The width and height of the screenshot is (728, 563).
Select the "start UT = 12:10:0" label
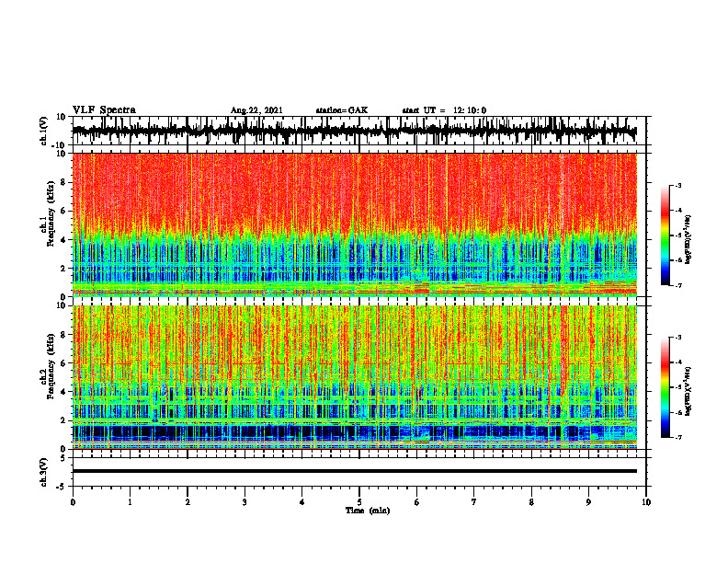tap(444, 110)
